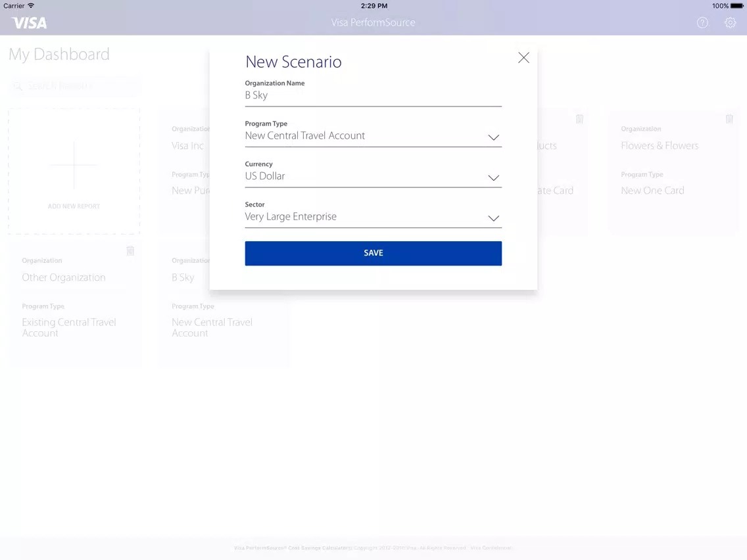Edit the Organization Name field B Sky

[x=373, y=96]
